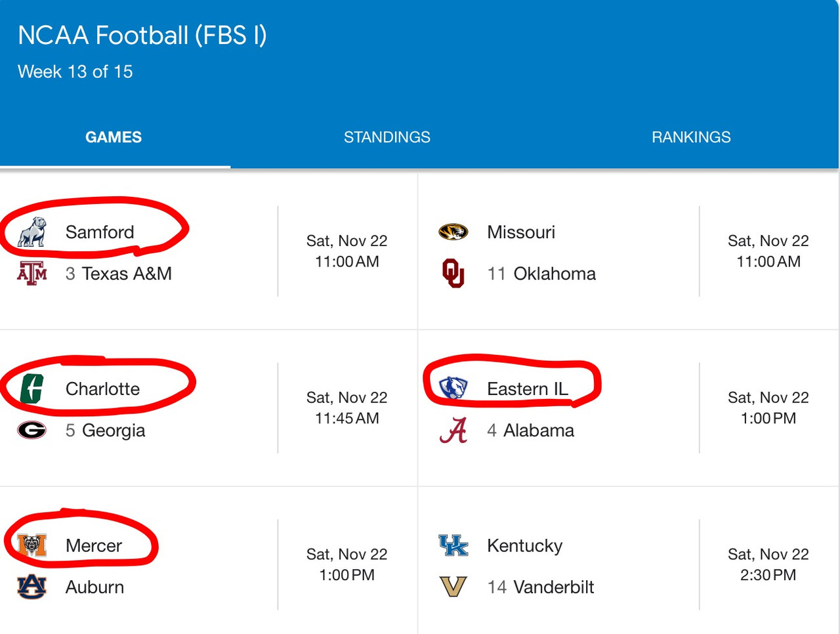Click the Georgia G logo
Image resolution: width=840 pixels, height=634 pixels.
pos(32,430)
